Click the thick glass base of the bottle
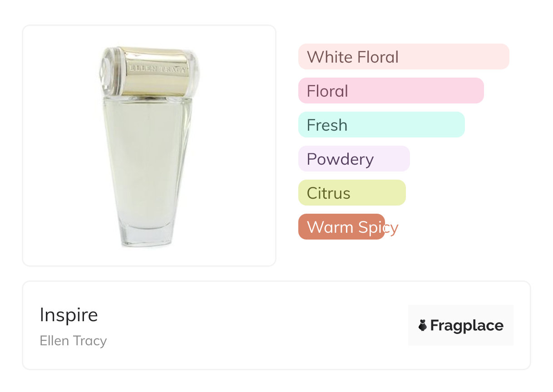 (145, 235)
